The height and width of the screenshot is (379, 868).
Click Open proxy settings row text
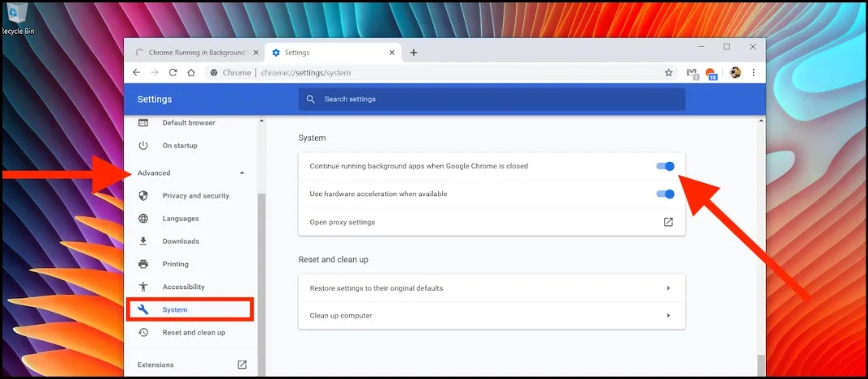[343, 222]
